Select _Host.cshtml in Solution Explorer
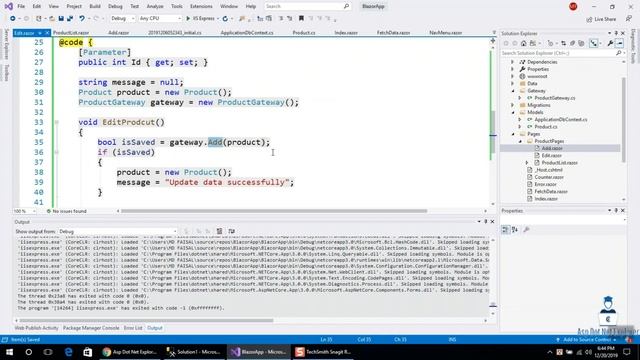Image resolution: width=640 pixels, height=360 pixels. [x=549, y=170]
